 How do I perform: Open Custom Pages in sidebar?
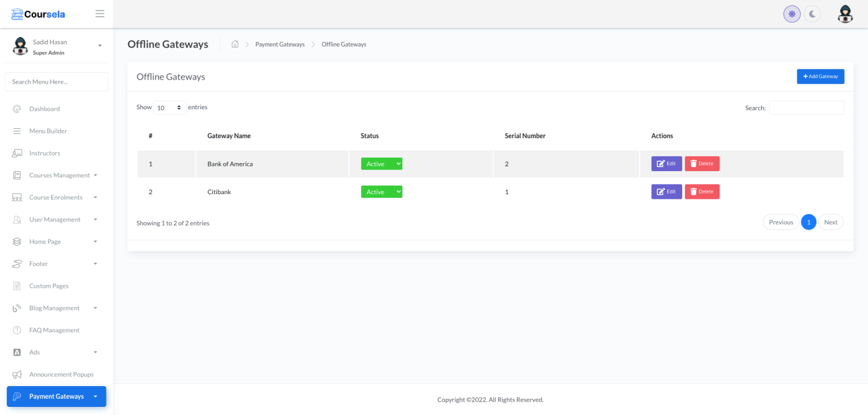point(49,286)
